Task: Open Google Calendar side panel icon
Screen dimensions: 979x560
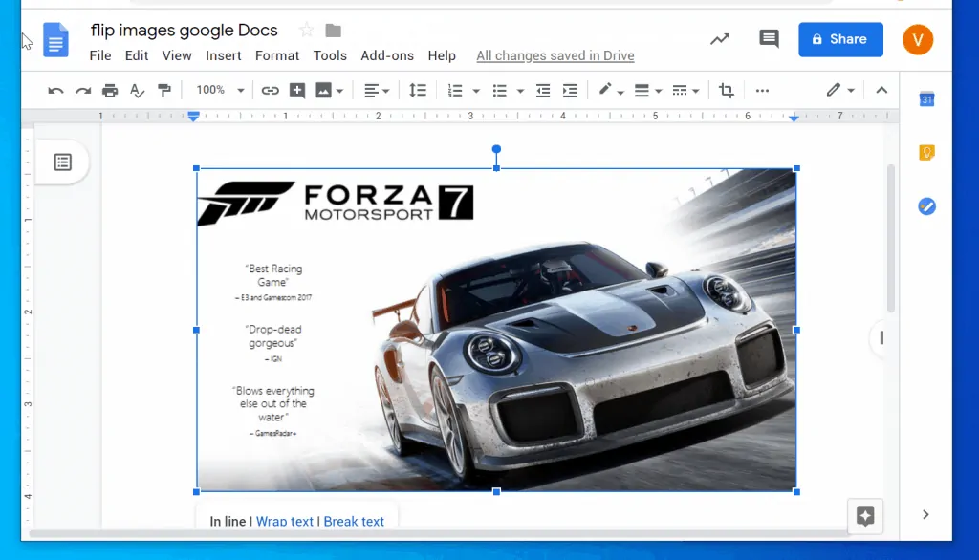Action: [926, 98]
